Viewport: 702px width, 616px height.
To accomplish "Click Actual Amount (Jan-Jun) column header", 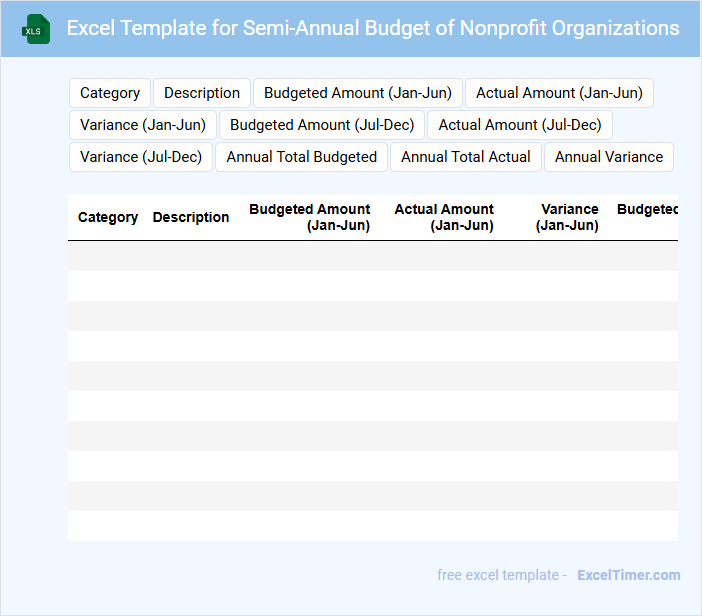I will coord(444,217).
